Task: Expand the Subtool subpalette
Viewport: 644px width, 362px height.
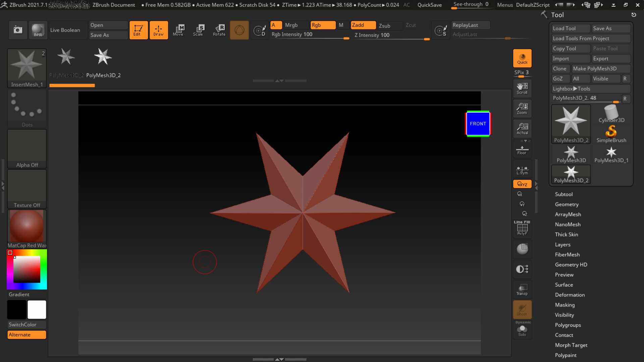Action: click(x=563, y=194)
